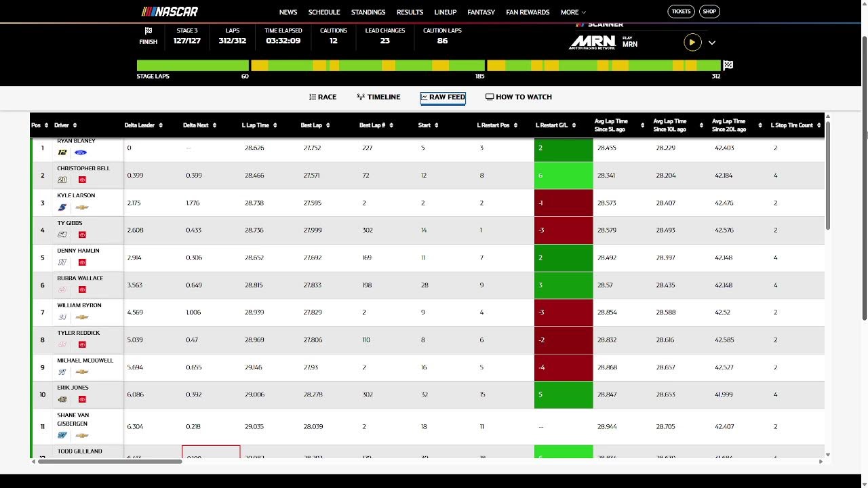Click Christopher Bell's number 20 badge

point(62,180)
